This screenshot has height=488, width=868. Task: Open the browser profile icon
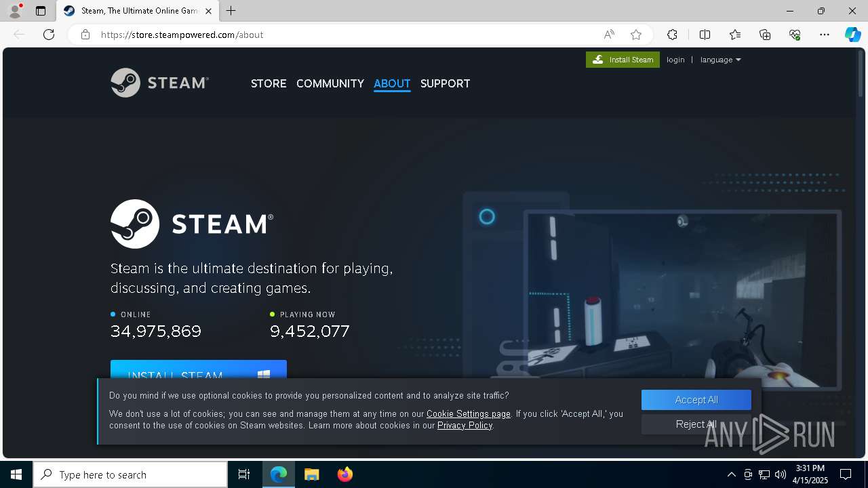pos(15,11)
